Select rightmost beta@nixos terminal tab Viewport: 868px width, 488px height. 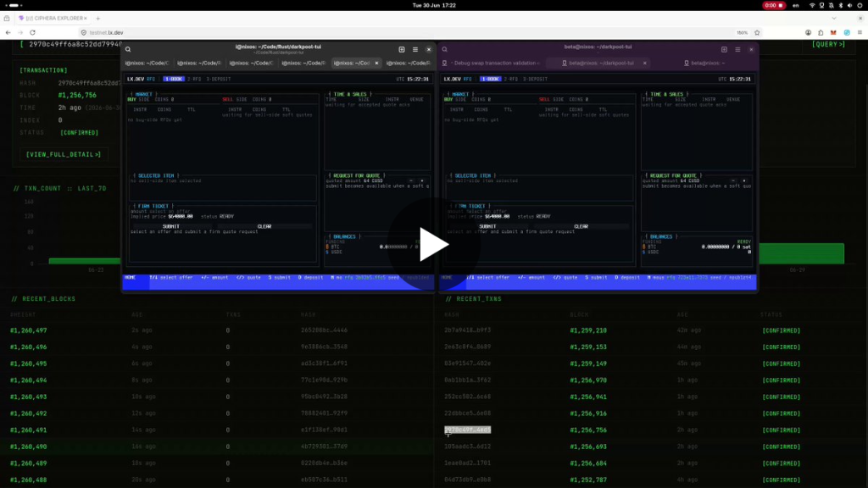pyautogui.click(x=704, y=63)
